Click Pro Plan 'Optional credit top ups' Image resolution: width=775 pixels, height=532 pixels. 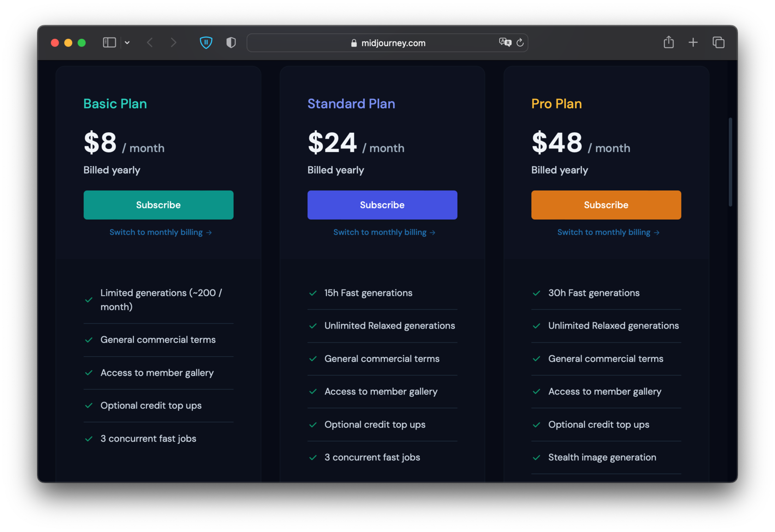(599, 425)
